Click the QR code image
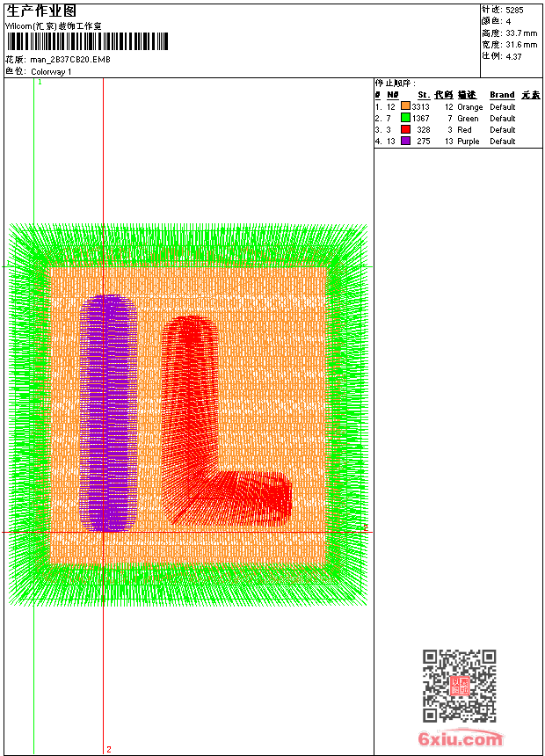 point(460,686)
